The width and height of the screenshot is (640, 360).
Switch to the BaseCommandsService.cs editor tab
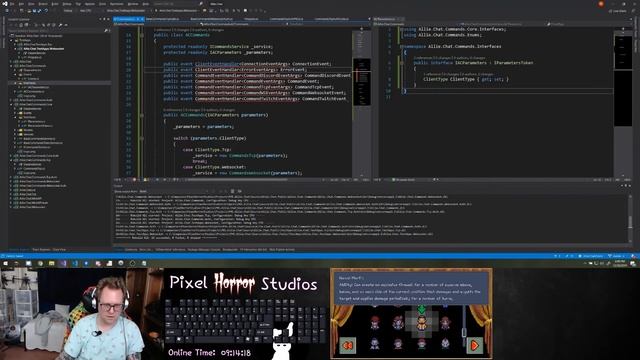[x=162, y=19]
